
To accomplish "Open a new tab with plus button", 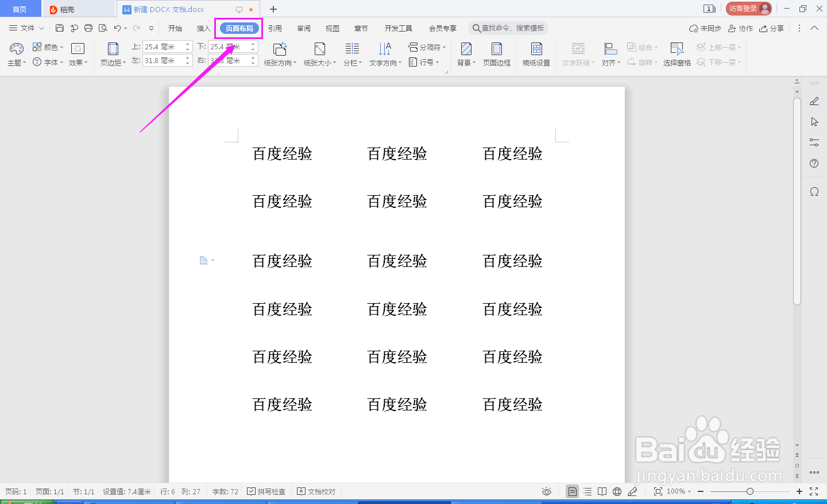I will pyautogui.click(x=273, y=9).
